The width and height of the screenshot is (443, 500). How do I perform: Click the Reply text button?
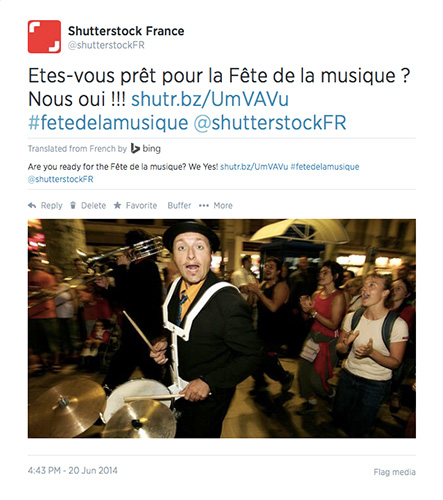click(52, 206)
